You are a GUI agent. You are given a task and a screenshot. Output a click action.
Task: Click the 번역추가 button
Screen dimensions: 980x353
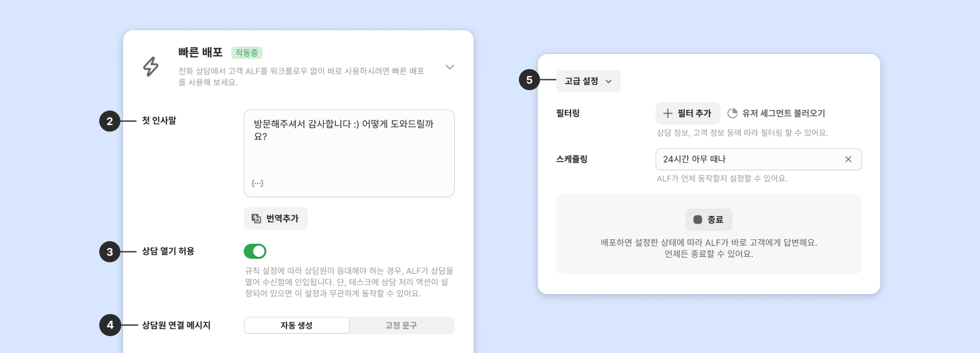click(276, 219)
